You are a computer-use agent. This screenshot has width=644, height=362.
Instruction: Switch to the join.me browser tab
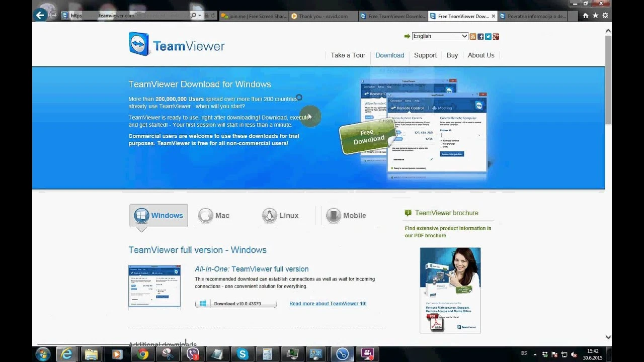[255, 16]
